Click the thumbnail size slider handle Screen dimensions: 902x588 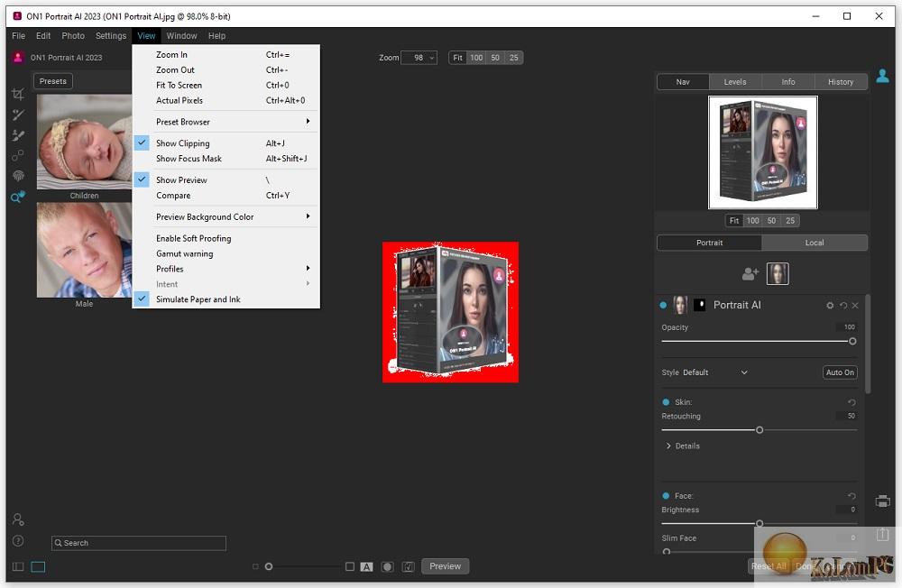pyautogui.click(x=269, y=566)
